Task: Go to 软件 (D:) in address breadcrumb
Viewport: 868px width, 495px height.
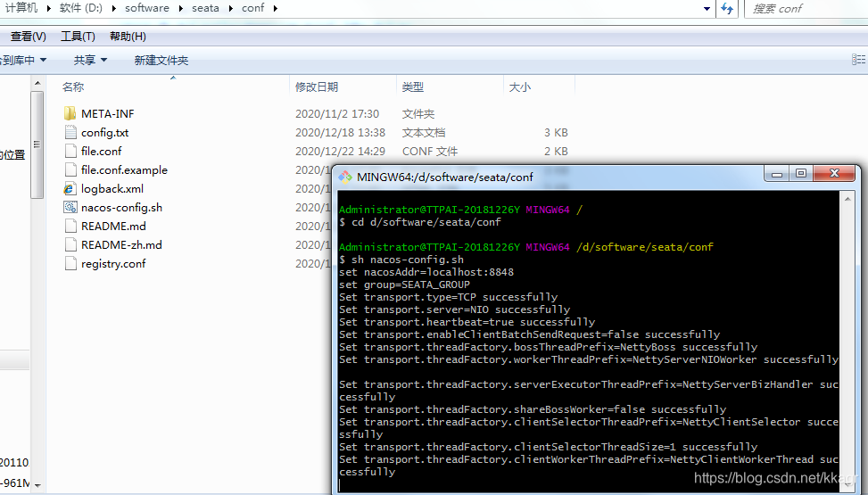Action: 81,8
